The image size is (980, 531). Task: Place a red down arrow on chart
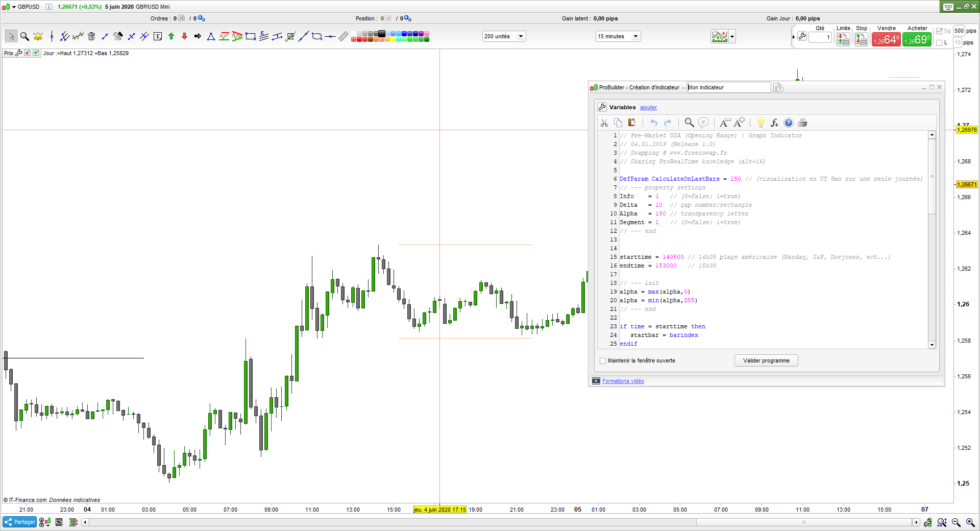click(184, 36)
